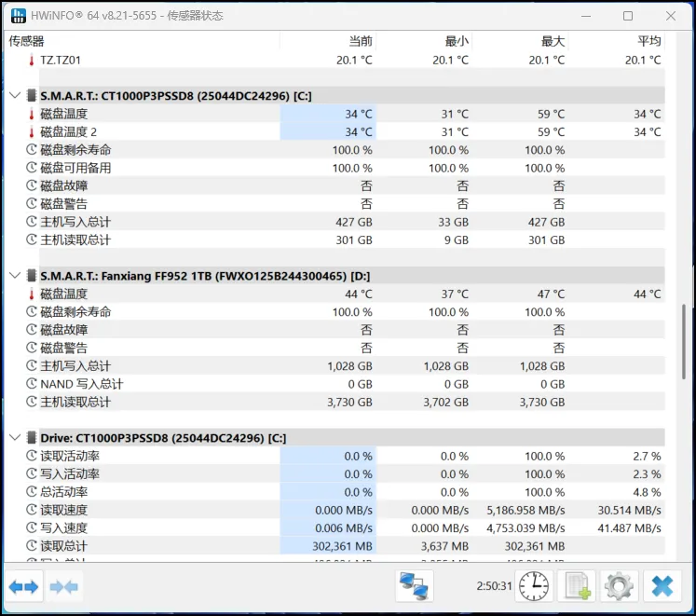696x616 pixels.
Task: Click the clock icon beside 总活动率
Action: (32, 492)
